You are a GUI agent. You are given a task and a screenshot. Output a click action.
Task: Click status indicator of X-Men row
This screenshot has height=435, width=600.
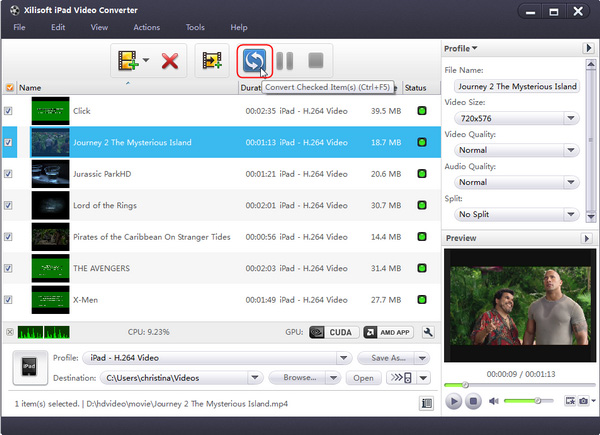pos(422,300)
